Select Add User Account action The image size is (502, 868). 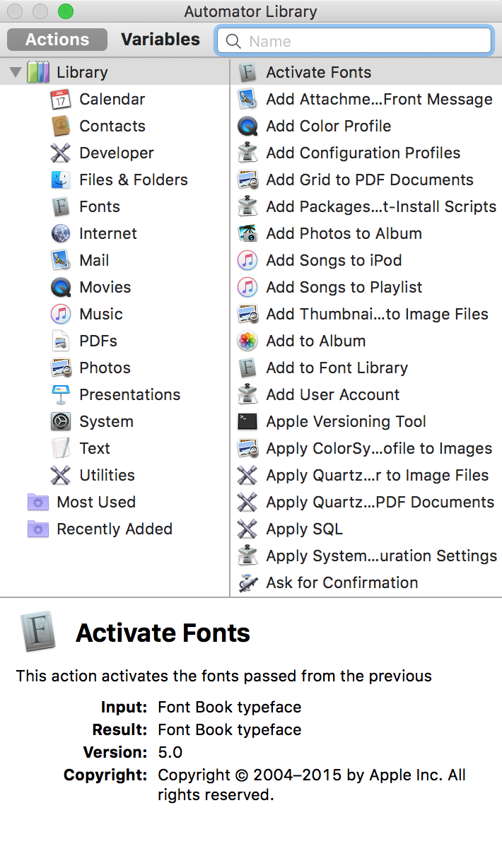(366, 394)
